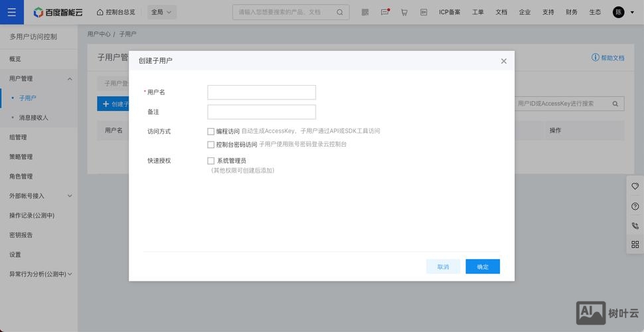Click the phone contact icon
The width and height of the screenshot is (644, 332).
coord(635,226)
